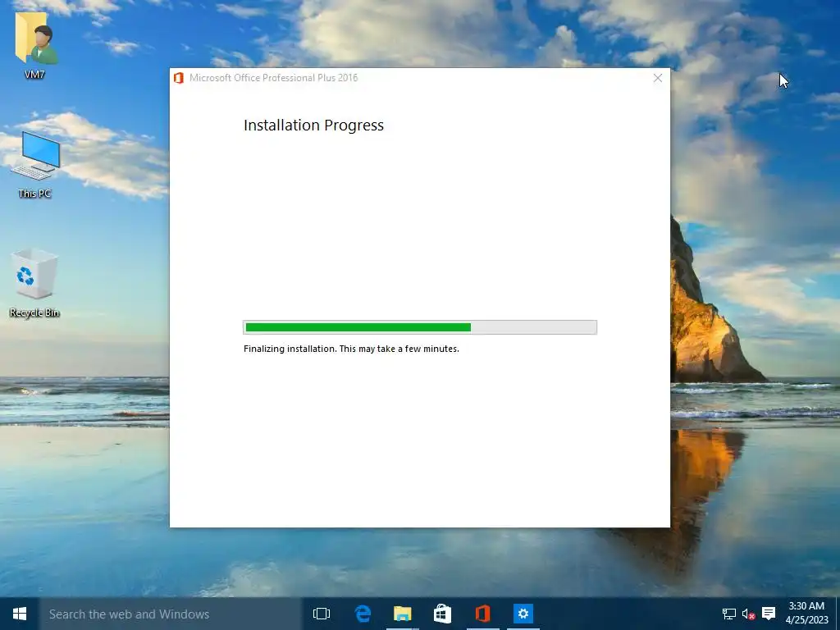Open the Windows Start menu
840x630 pixels.
(20, 614)
